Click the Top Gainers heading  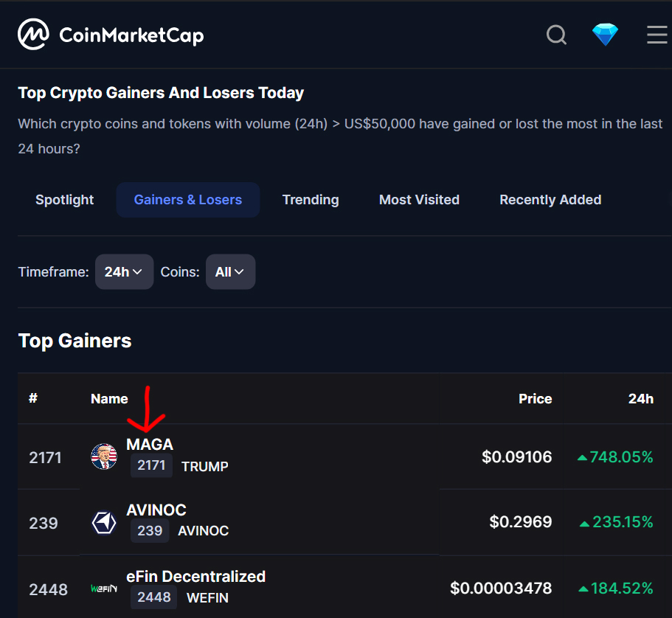coord(75,341)
